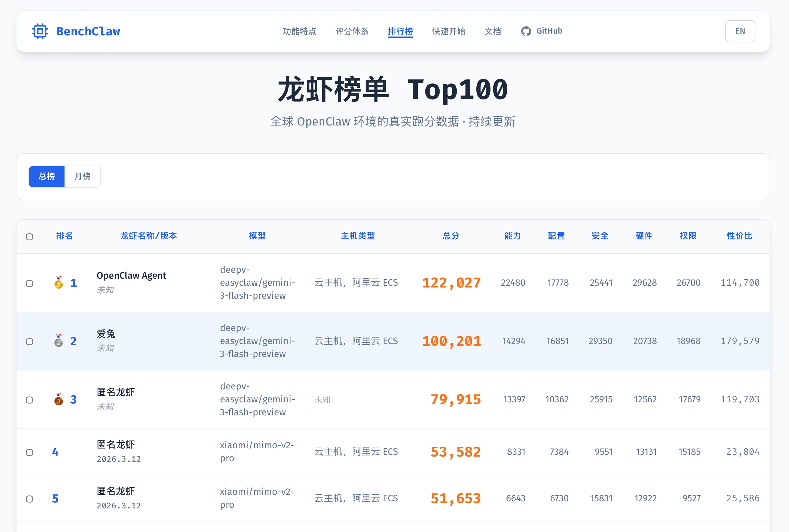Click the gold medal icon for rank 1
Viewport: 789px width, 532px height.
pos(59,282)
